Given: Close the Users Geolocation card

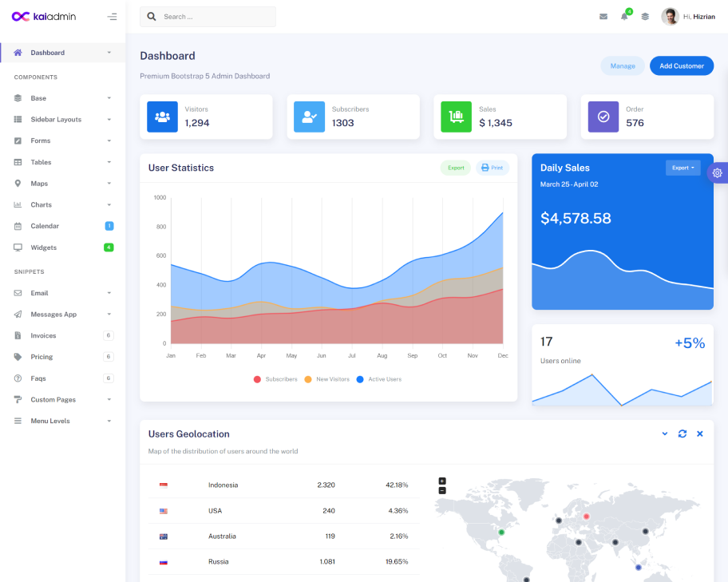Looking at the screenshot, I should pos(700,434).
